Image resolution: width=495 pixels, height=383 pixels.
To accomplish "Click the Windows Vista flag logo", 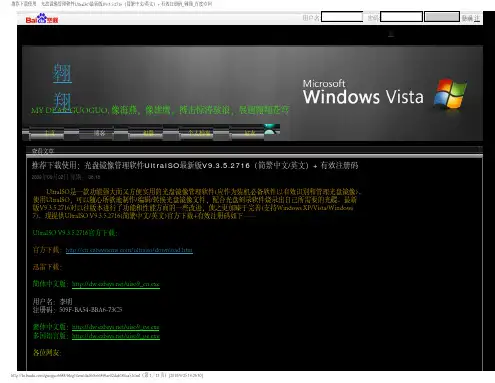I will 450,94.
